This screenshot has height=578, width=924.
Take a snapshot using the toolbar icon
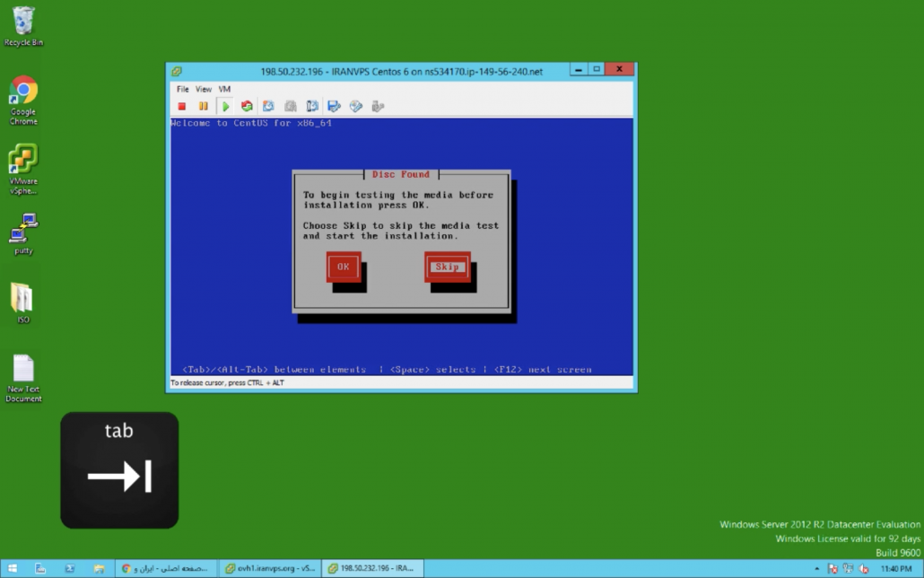(268, 106)
